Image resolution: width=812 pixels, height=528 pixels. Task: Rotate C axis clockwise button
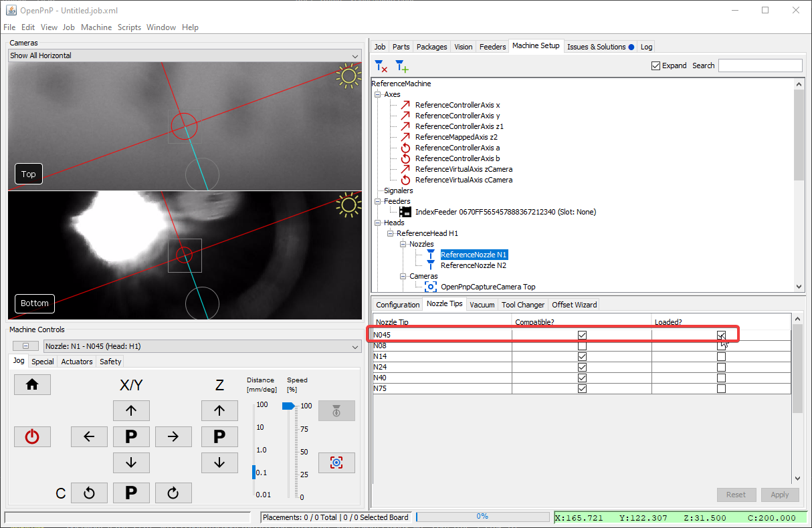[173, 493]
